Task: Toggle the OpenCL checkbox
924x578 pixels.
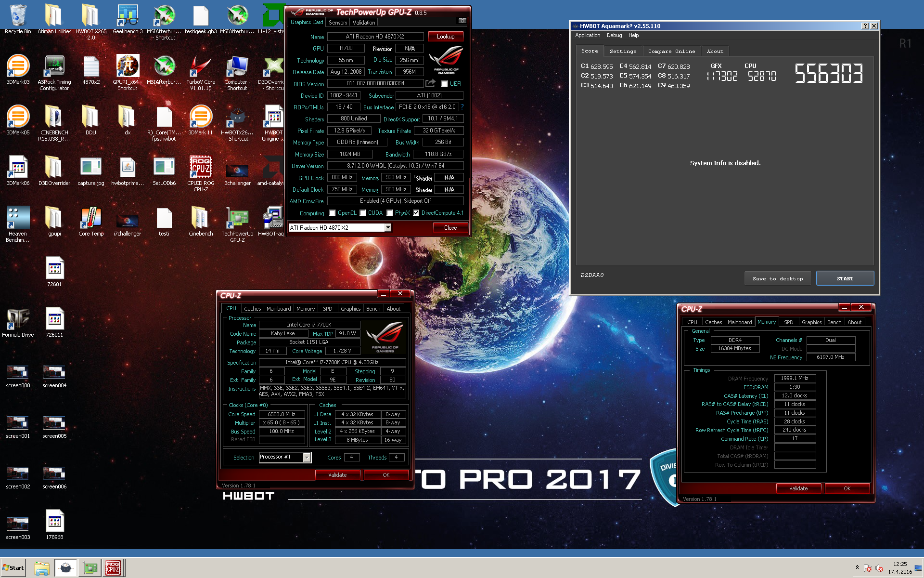Action: click(332, 213)
